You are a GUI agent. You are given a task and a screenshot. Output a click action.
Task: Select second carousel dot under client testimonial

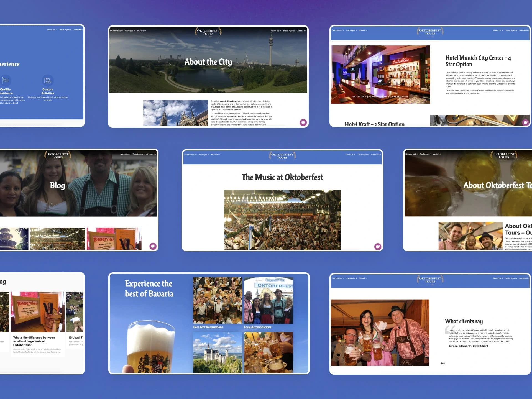(x=444, y=363)
